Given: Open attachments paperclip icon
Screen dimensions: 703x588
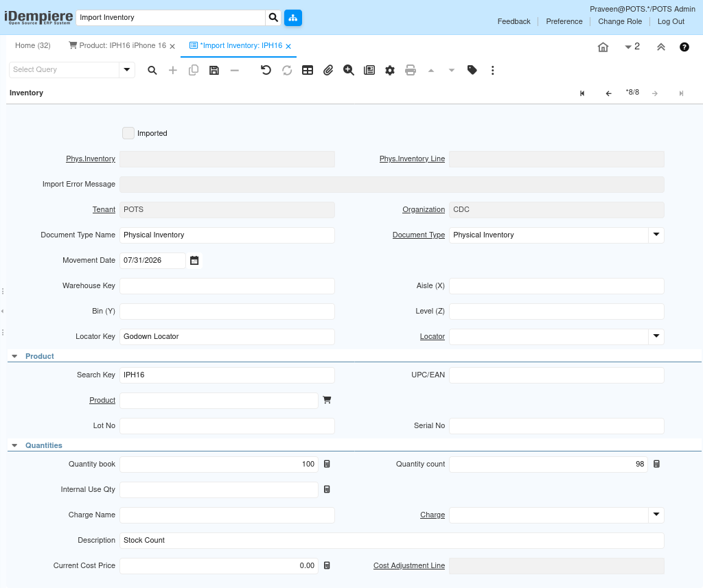Looking at the screenshot, I should coord(328,70).
